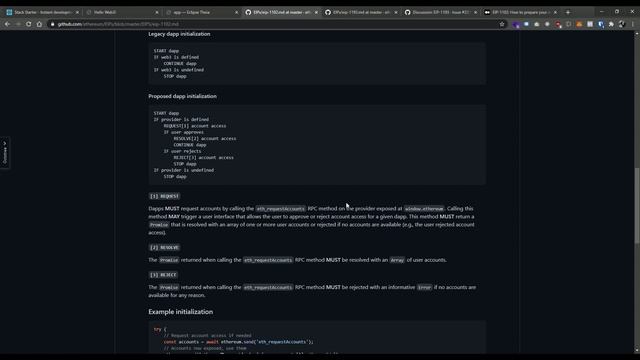Click the [3] REJECT label
Viewport: 640px width, 360px height.
tap(163, 275)
